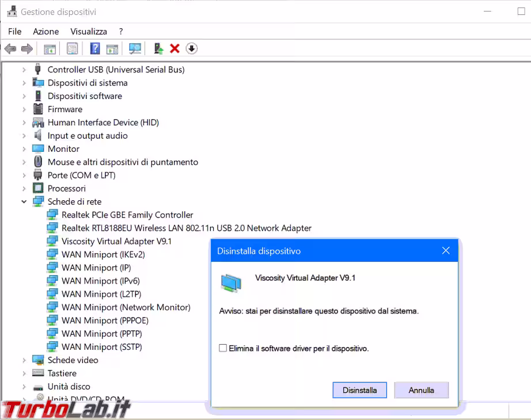
Task: Click the Disinstalla button
Action: pos(359,390)
